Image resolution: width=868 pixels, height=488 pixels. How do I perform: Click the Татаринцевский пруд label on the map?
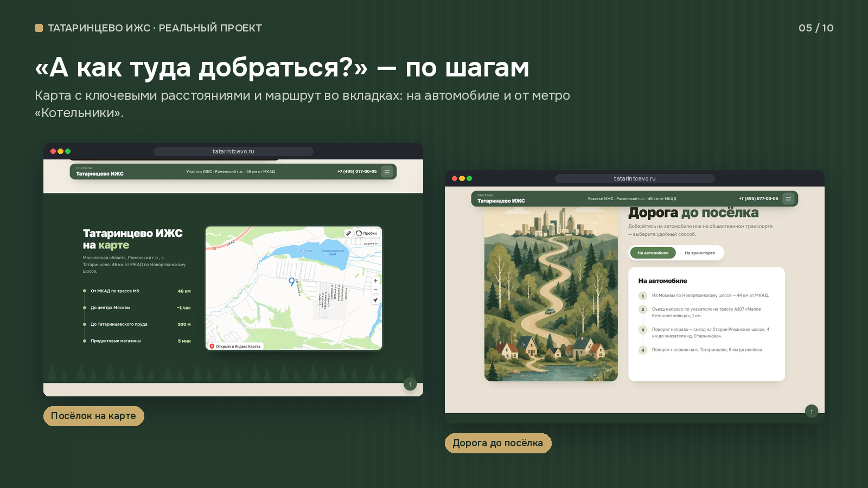coord(333,252)
